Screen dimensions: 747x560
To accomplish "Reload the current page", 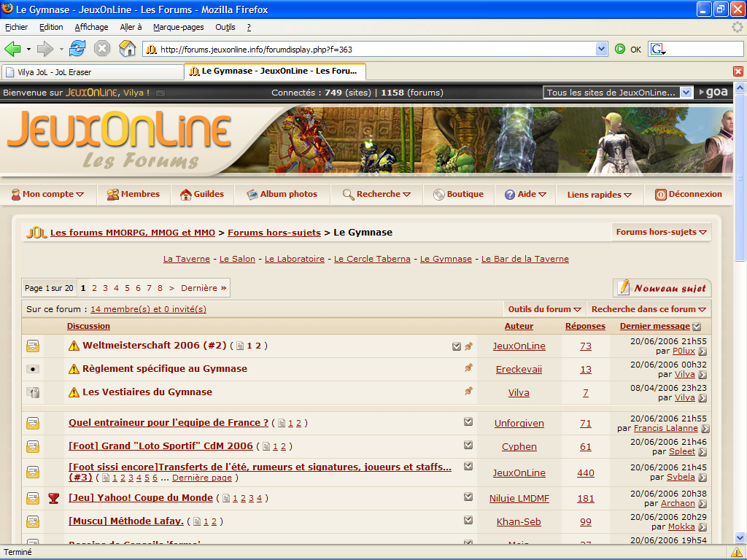I will pos(77,49).
